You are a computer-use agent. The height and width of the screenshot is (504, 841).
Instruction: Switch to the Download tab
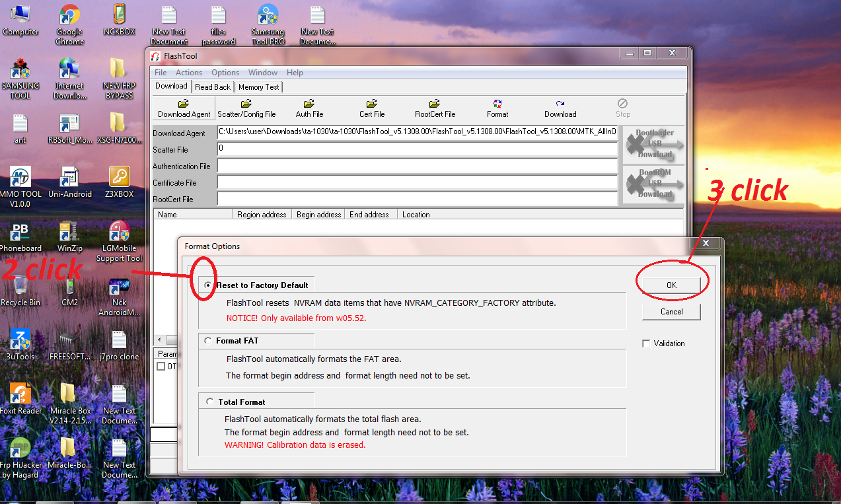click(171, 86)
